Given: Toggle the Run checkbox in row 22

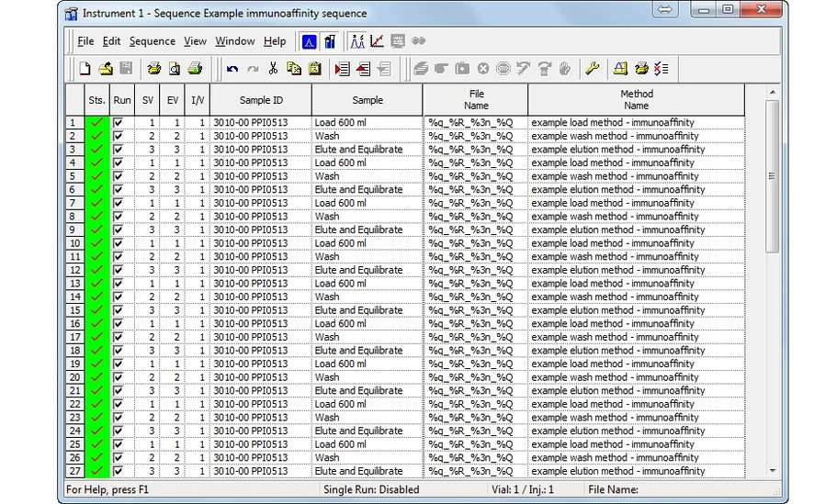Looking at the screenshot, I should pyautogui.click(x=118, y=404).
